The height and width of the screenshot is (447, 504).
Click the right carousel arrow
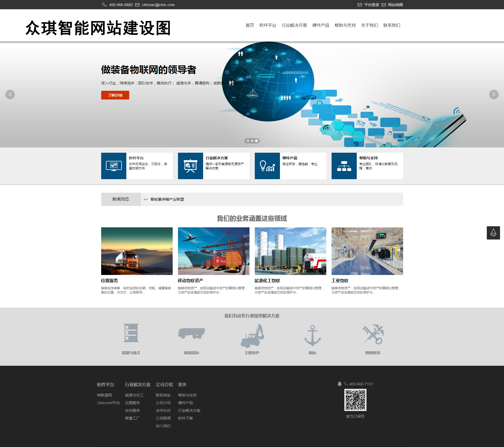pyautogui.click(x=494, y=94)
